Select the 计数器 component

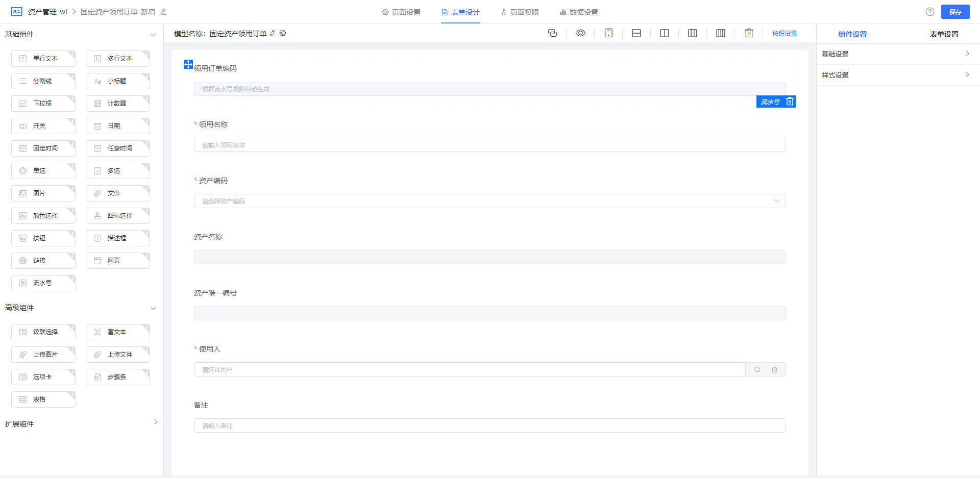[x=118, y=104]
